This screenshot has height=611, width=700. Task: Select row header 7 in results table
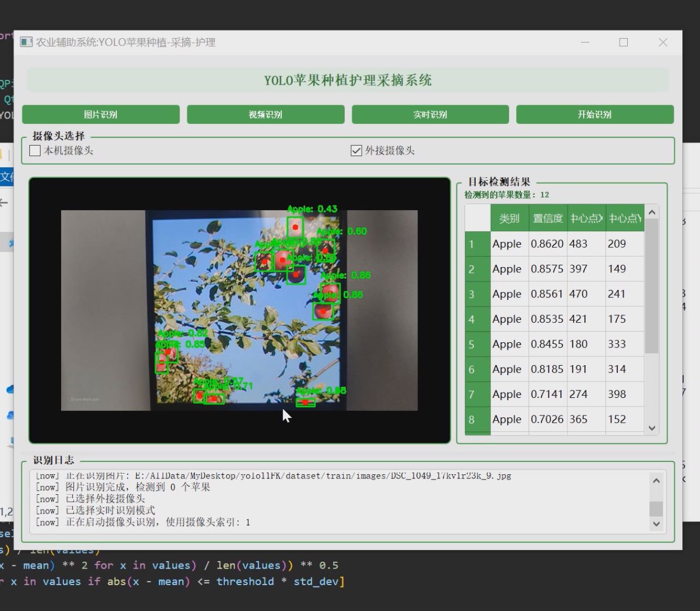[477, 394]
